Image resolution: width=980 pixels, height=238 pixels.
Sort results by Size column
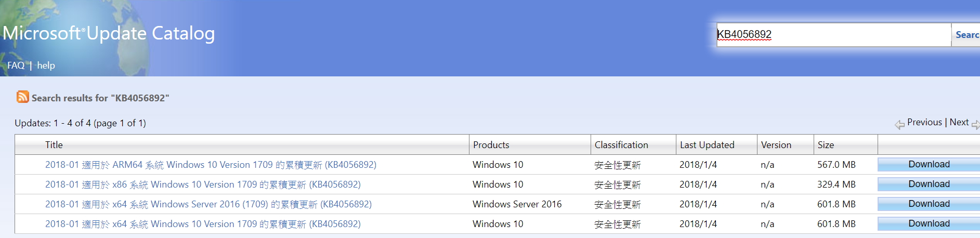click(x=825, y=145)
